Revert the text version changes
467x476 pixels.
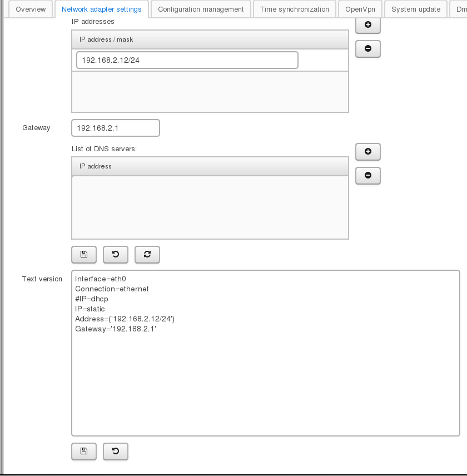(x=116, y=452)
